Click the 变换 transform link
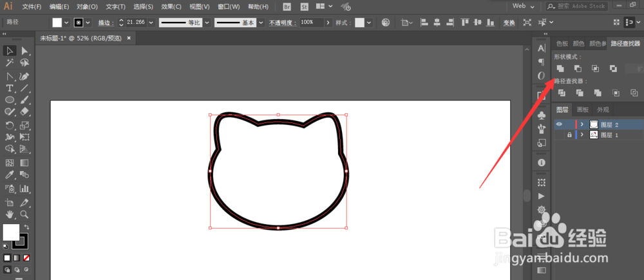The height and width of the screenshot is (280, 644). click(x=509, y=23)
